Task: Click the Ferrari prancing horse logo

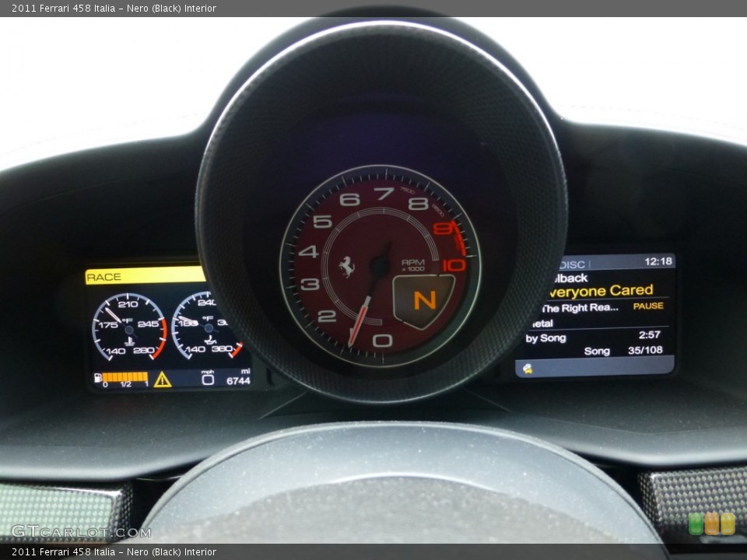Action: coord(347,267)
